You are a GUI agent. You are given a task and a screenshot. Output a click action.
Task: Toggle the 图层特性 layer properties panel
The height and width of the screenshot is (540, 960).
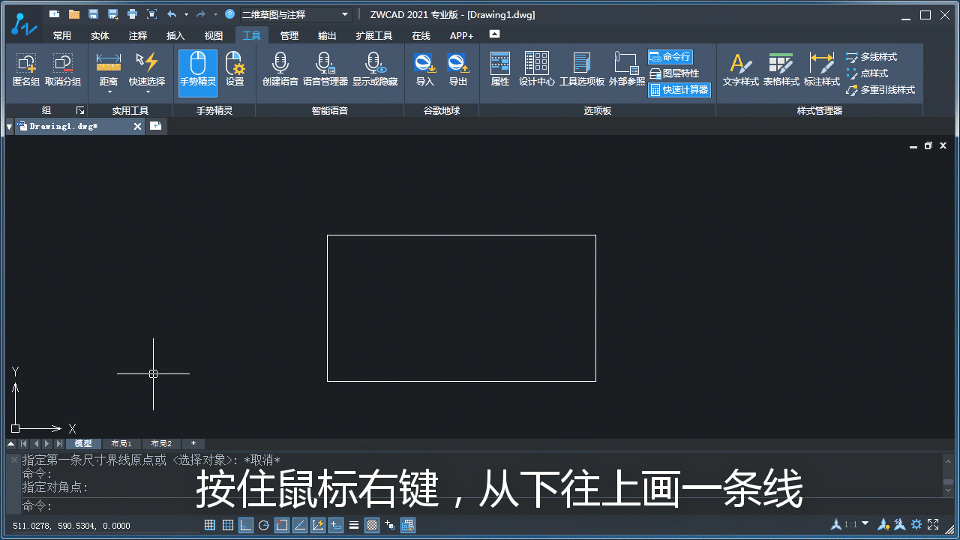[x=674, y=73]
